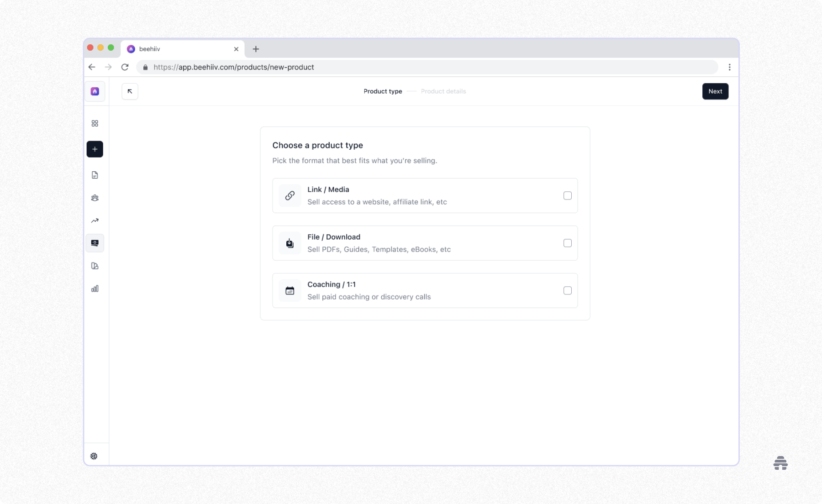The height and width of the screenshot is (504, 822).
Task: Click the back arrow above the product form
Action: pyautogui.click(x=129, y=91)
